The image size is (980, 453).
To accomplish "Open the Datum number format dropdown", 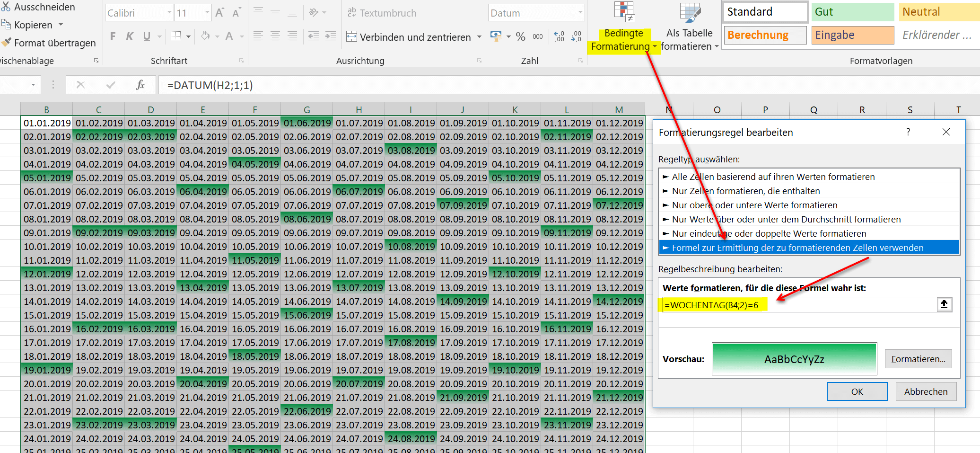I will coord(580,13).
